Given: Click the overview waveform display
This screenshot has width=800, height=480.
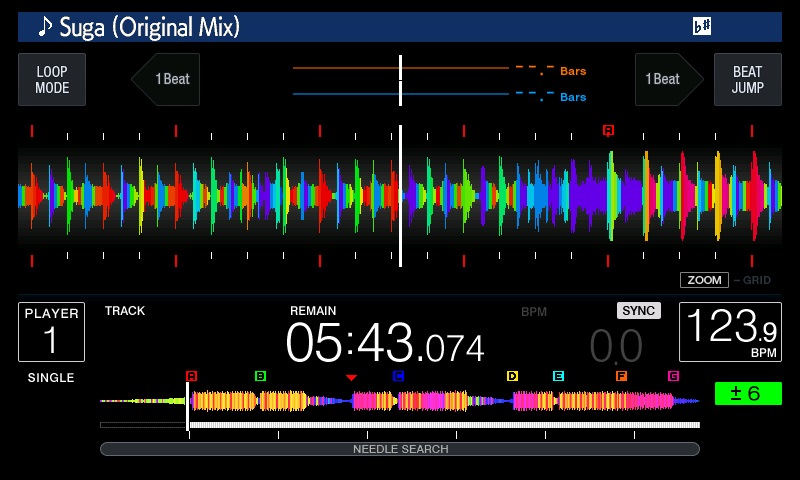Looking at the screenshot, I should [x=400, y=401].
